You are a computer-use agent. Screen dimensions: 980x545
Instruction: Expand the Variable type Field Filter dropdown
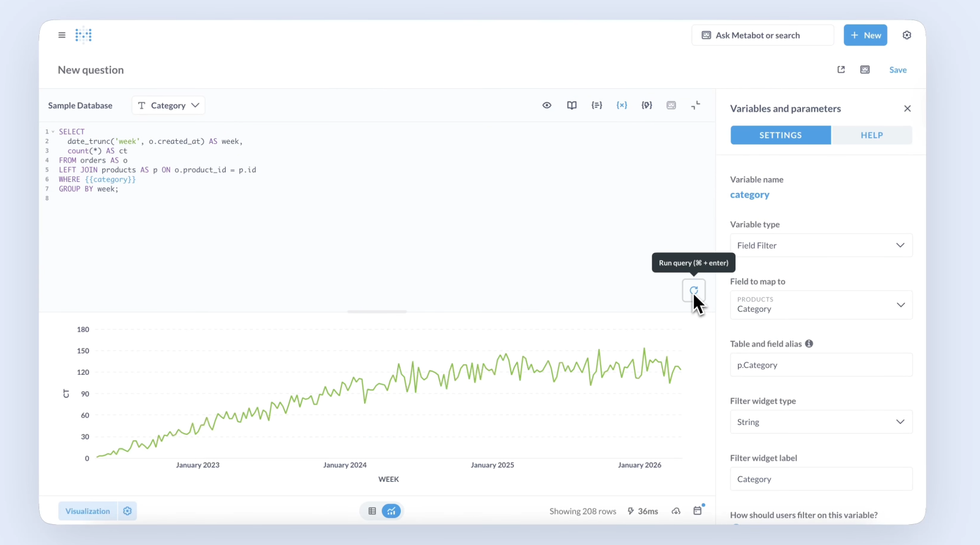821,246
